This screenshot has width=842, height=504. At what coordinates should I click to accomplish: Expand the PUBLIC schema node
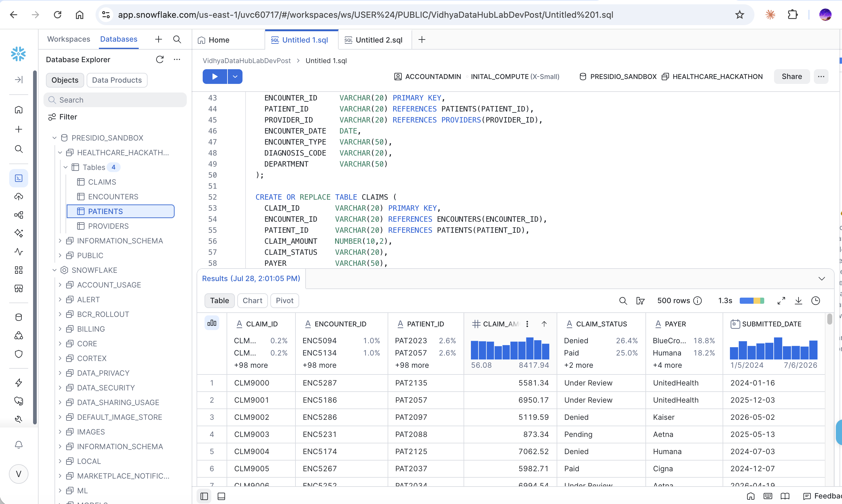pos(60,255)
